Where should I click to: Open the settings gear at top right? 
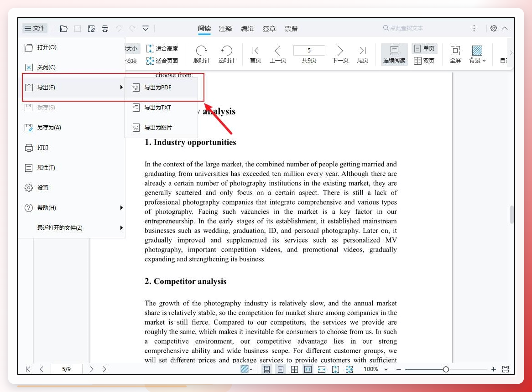pos(494,28)
